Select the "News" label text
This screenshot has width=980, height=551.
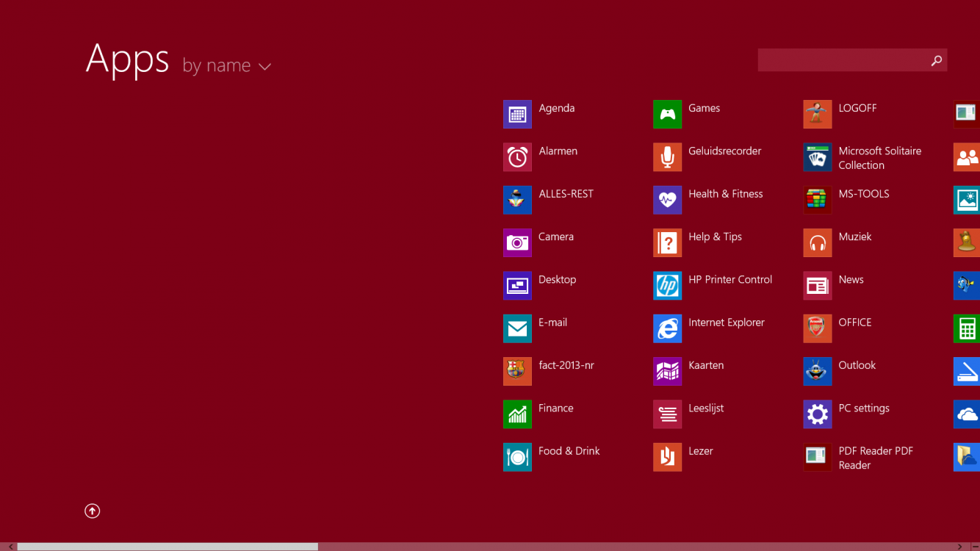click(x=851, y=279)
